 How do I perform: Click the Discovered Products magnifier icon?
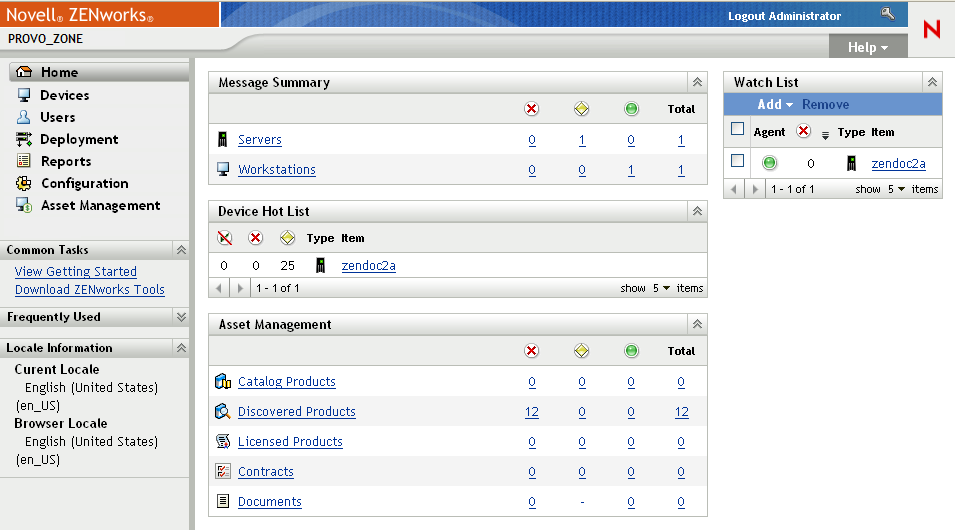pos(223,411)
